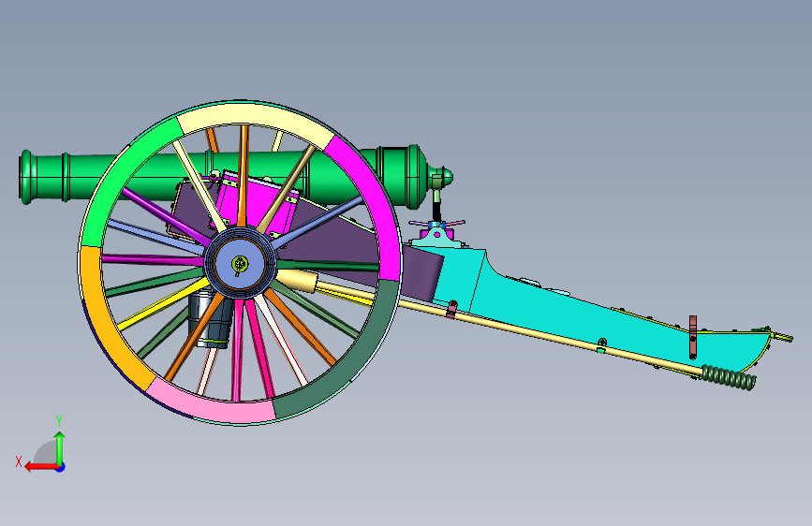Select the blue wheel hub cap
Viewport: 812px width, 526px height.
click(x=228, y=264)
